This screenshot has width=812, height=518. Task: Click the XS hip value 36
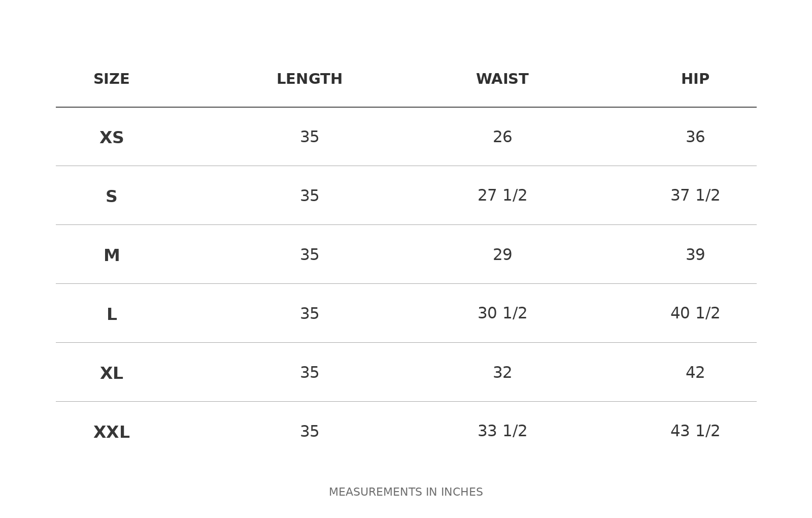click(x=695, y=137)
